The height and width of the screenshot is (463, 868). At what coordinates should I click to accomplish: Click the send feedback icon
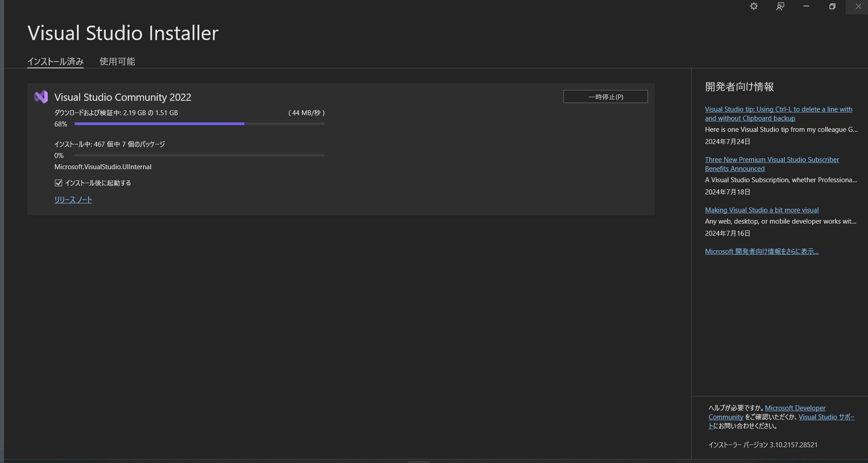click(x=780, y=6)
